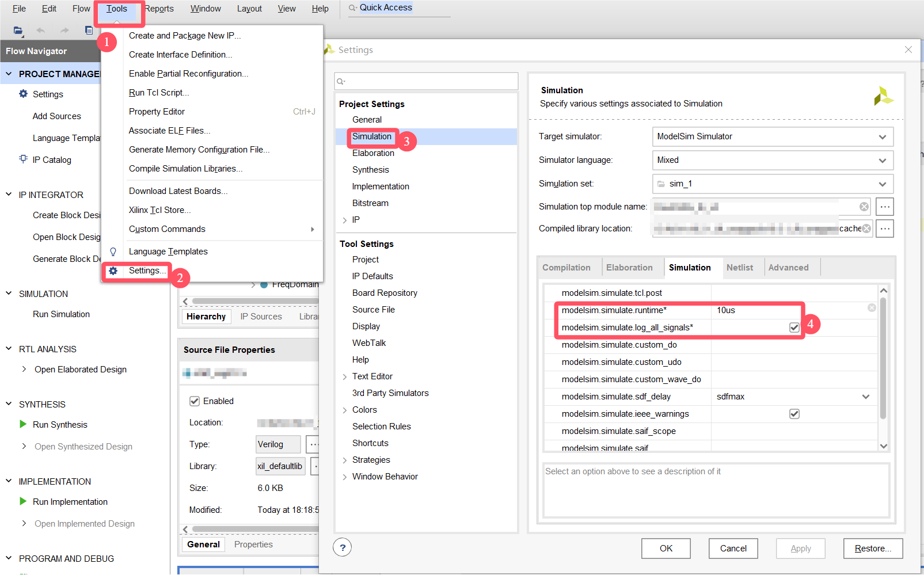Enable modelsim.simulate.log_all_signals checkbox
The width and height of the screenshot is (924, 575).
(794, 327)
